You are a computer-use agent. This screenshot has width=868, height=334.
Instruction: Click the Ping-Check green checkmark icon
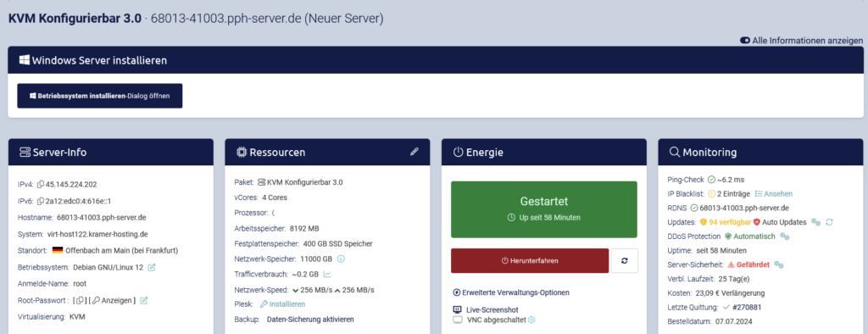coord(711,180)
